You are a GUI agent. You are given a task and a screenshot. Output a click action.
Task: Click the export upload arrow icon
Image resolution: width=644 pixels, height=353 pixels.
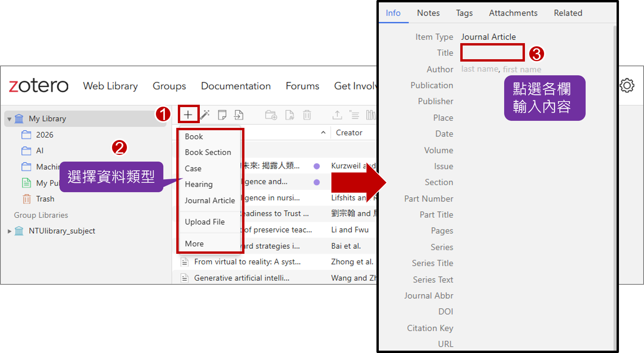[x=337, y=115]
